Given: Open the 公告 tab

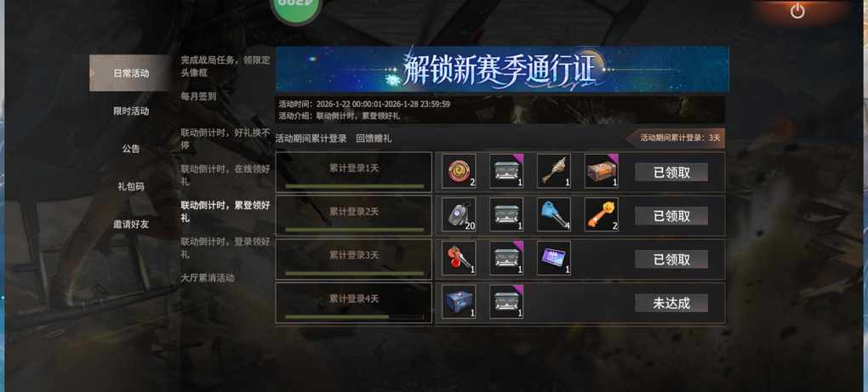Looking at the screenshot, I should (131, 149).
